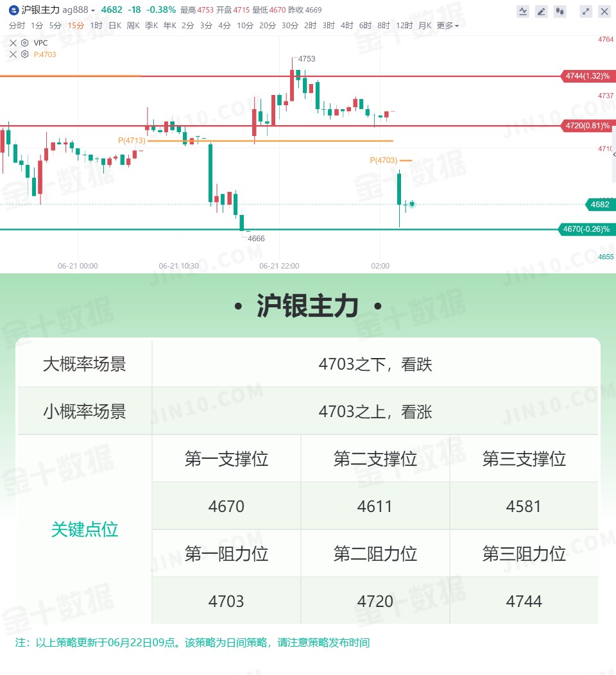Viewport: 616px width, 675px height.
Task: Click the 4744(1.32)% resistance price label
Action: tap(588, 76)
